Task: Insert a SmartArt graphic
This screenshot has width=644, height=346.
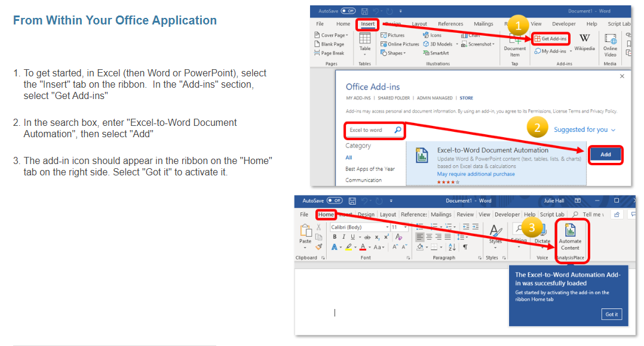Action: [x=436, y=53]
